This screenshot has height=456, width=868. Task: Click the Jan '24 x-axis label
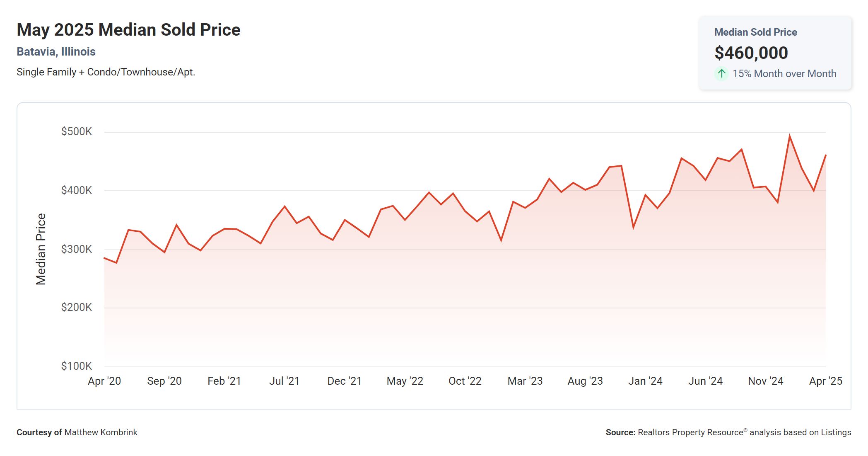[x=645, y=381]
